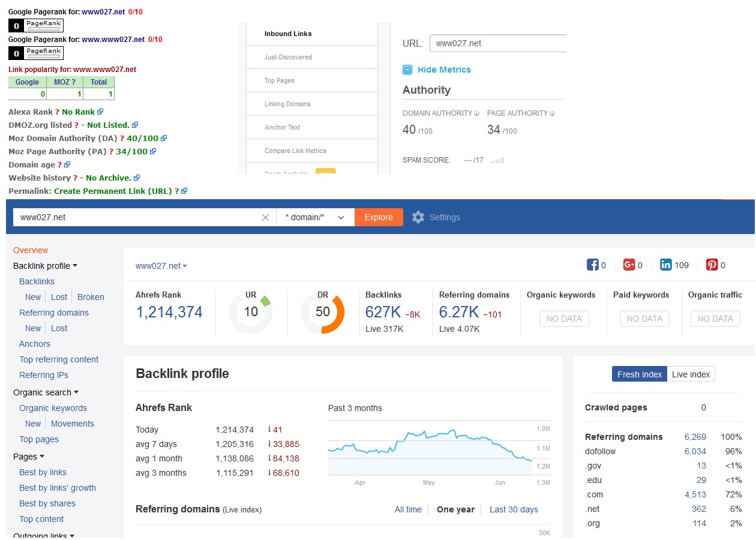The height and width of the screenshot is (540, 756).
Task: Click the Moz URL input field
Action: tap(498, 43)
